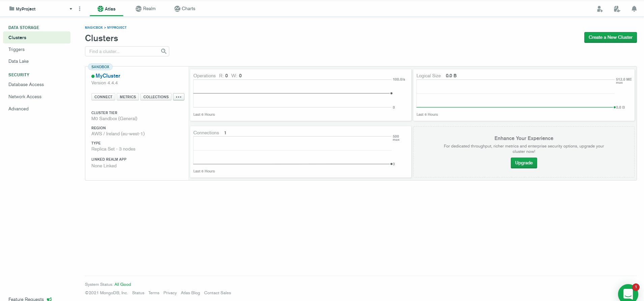644x301 pixels.
Task: Open Advanced security settings
Action: [x=19, y=109]
